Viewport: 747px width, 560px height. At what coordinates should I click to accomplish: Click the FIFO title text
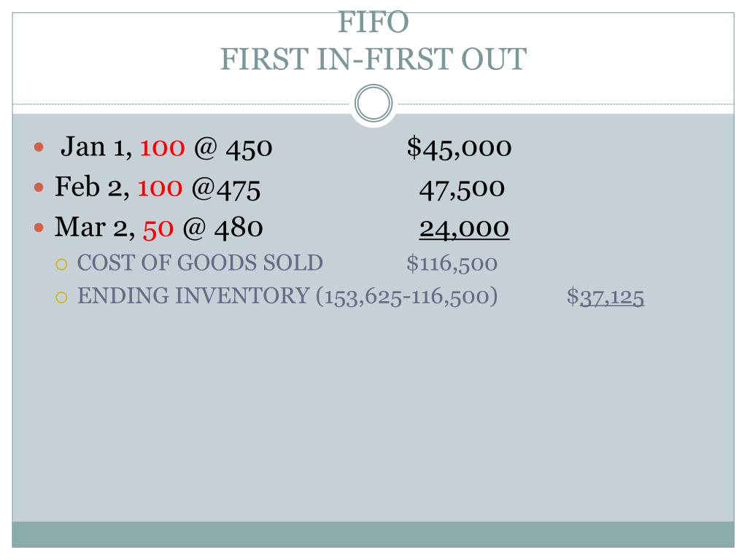pos(373,23)
